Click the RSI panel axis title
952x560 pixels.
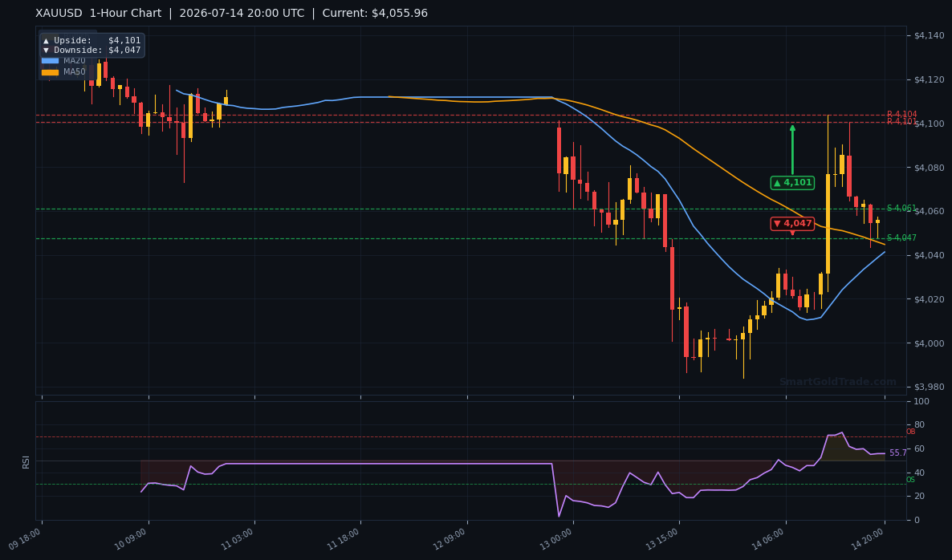26,461
